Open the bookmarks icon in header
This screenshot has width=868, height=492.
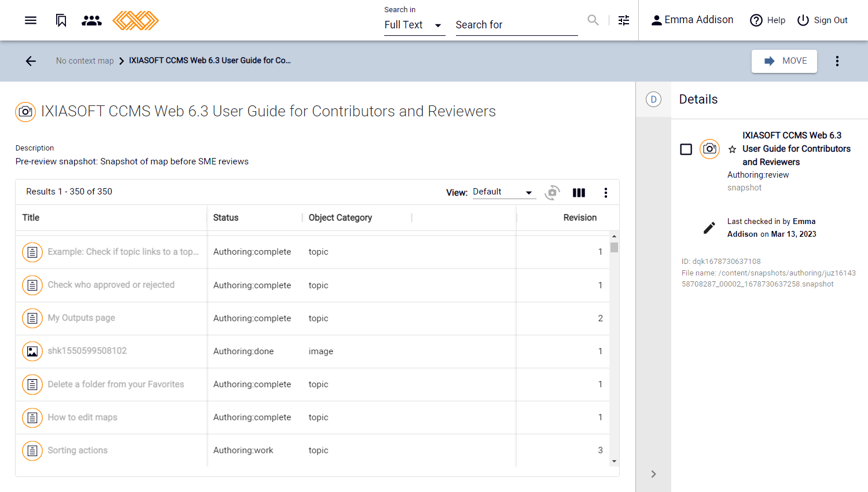61,20
